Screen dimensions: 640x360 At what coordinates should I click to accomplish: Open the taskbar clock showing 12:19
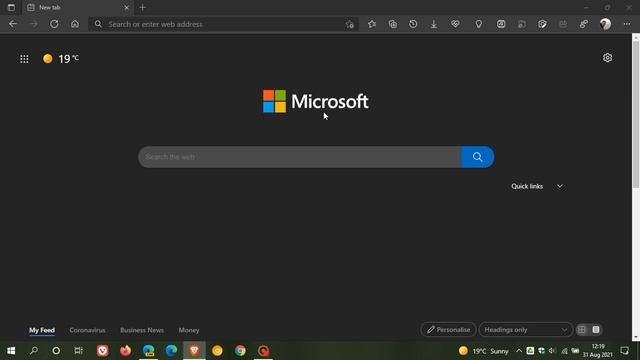coord(598,351)
